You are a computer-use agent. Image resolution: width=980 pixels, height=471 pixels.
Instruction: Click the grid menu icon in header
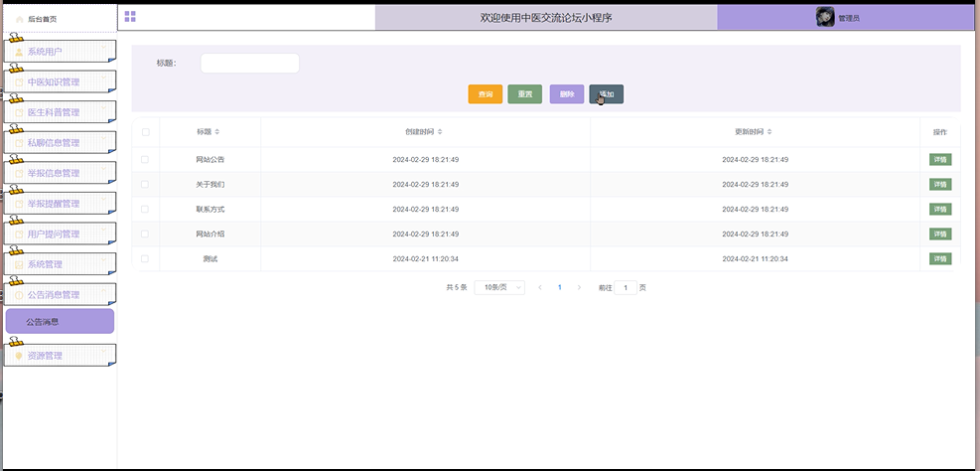point(130,16)
